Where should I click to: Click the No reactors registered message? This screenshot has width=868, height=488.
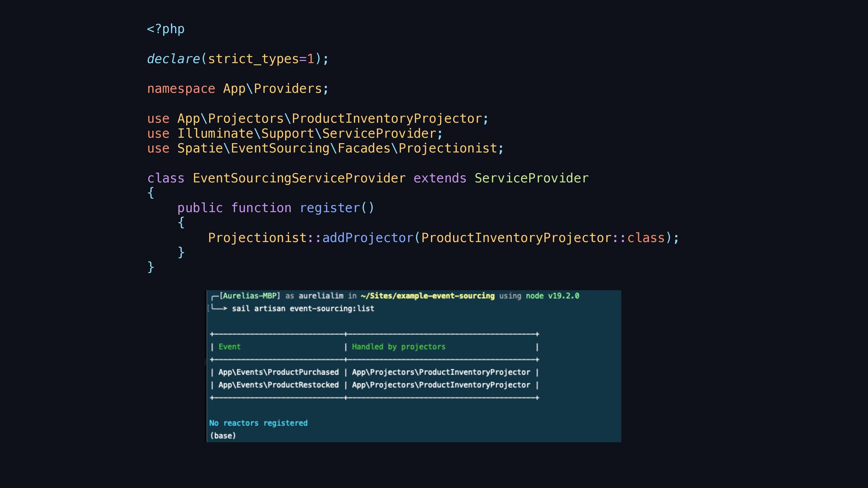coord(258,423)
